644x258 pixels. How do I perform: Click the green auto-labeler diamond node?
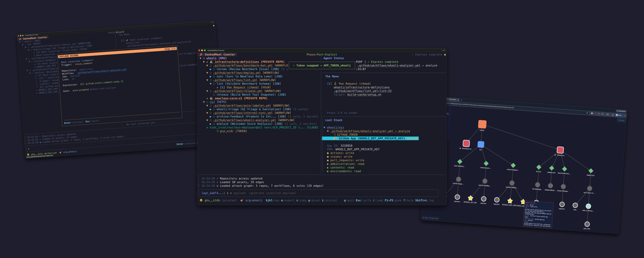coord(459,162)
